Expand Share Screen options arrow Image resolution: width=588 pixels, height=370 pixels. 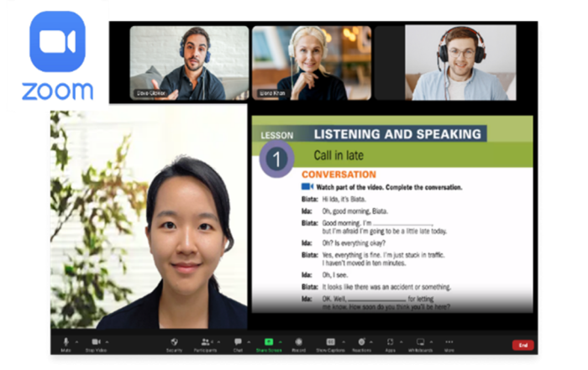pos(280,342)
